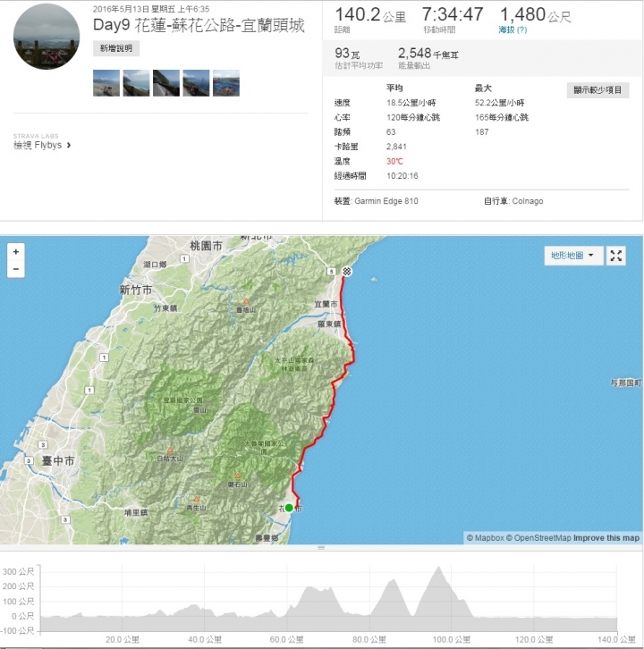644x649 pixels.
Task: Click the 海拔 (?) elevation help link
Action: pos(513,29)
